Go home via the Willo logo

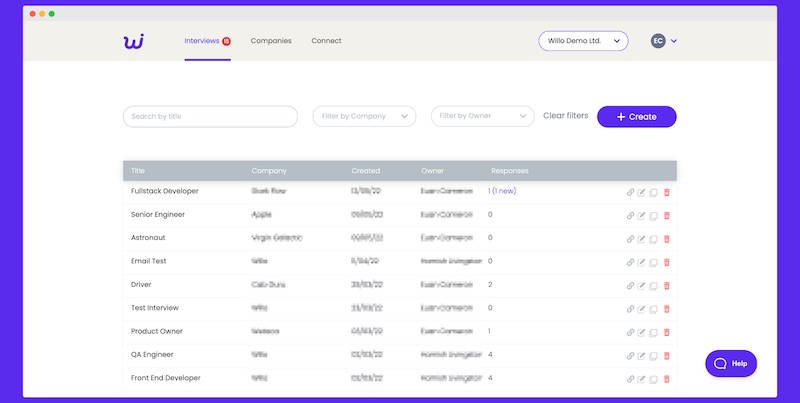coord(134,41)
